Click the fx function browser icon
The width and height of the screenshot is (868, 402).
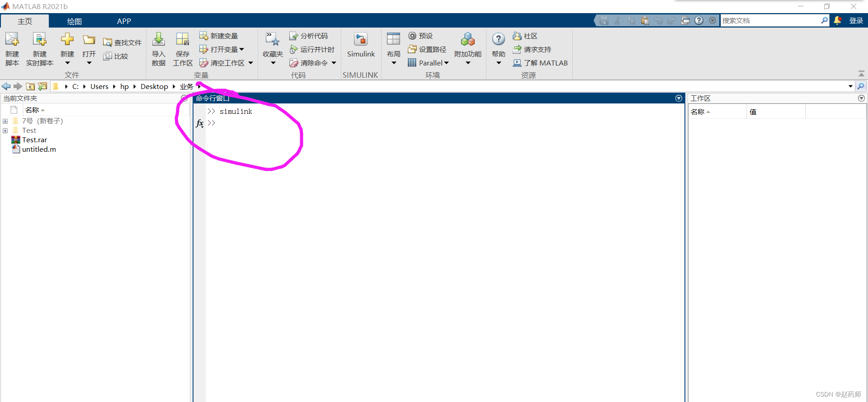199,123
